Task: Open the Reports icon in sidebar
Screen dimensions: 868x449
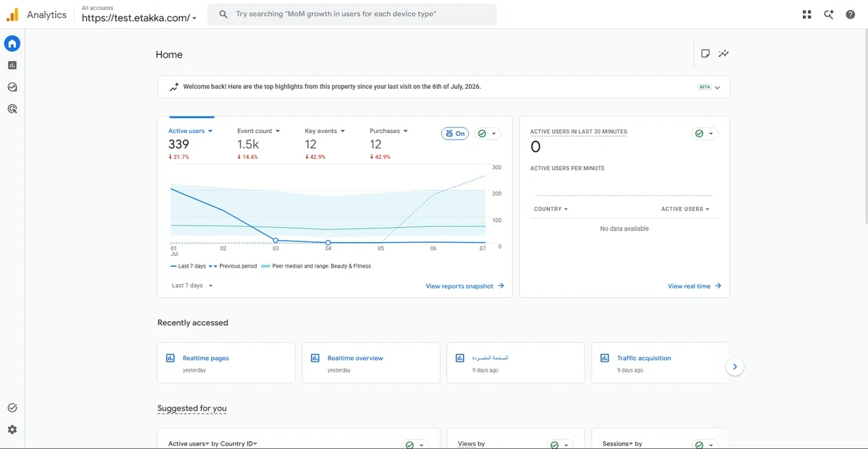Action: 12,65
